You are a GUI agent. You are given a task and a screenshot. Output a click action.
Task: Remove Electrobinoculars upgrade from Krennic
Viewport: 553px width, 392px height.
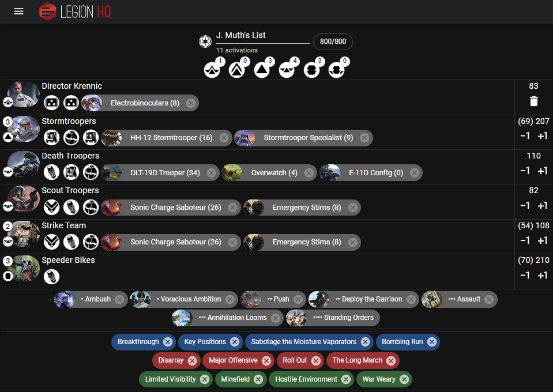pyautogui.click(x=191, y=103)
